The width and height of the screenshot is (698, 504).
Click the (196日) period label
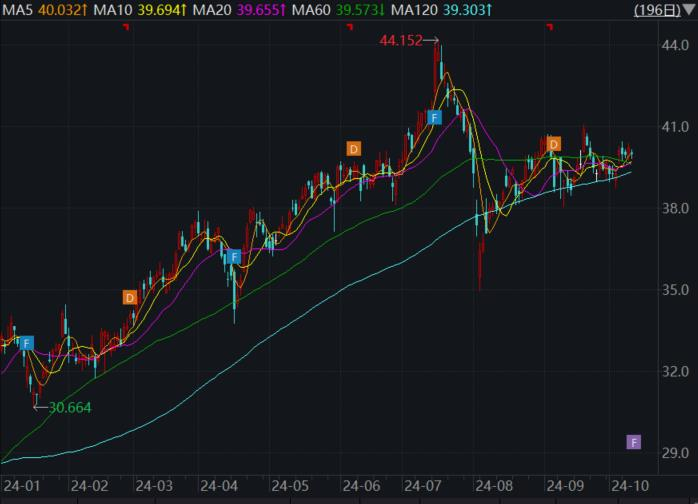657,10
